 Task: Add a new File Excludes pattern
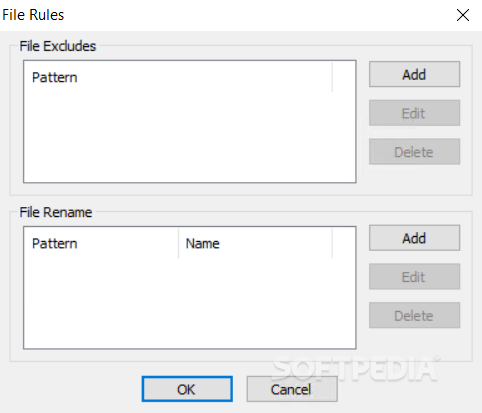(414, 74)
